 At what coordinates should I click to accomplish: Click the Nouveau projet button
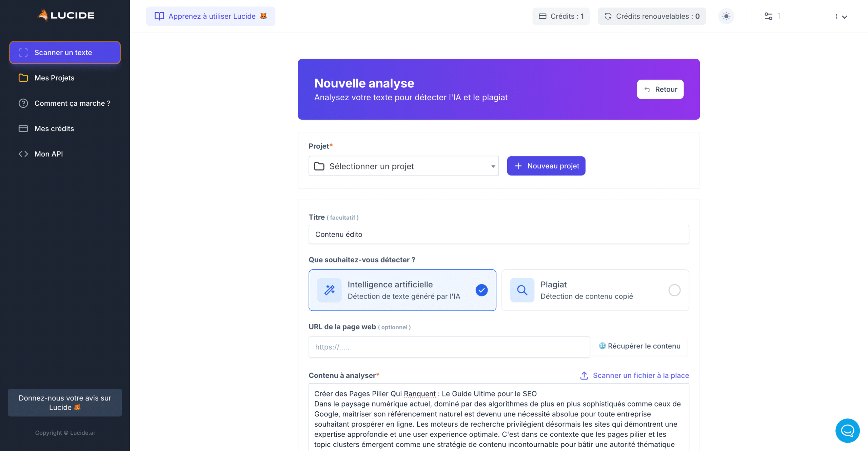click(546, 166)
